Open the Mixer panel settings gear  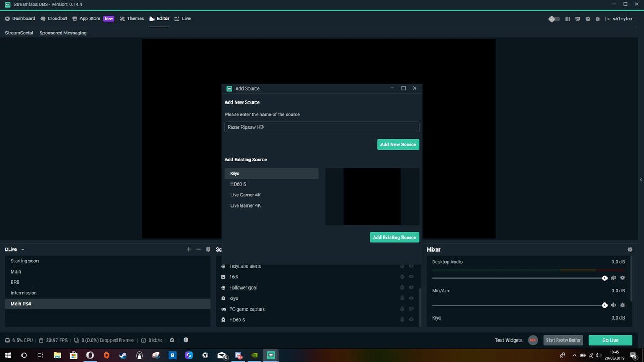[x=631, y=249]
